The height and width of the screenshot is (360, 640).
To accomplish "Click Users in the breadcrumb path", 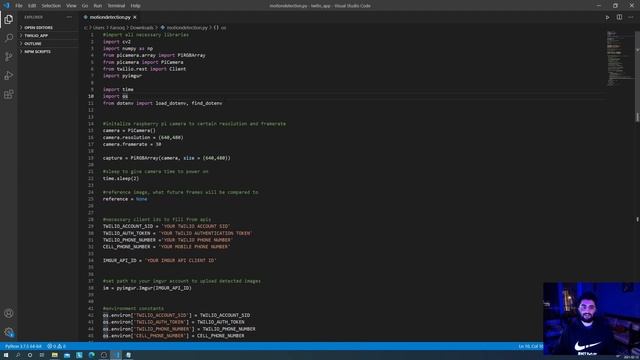I will [x=99, y=28].
